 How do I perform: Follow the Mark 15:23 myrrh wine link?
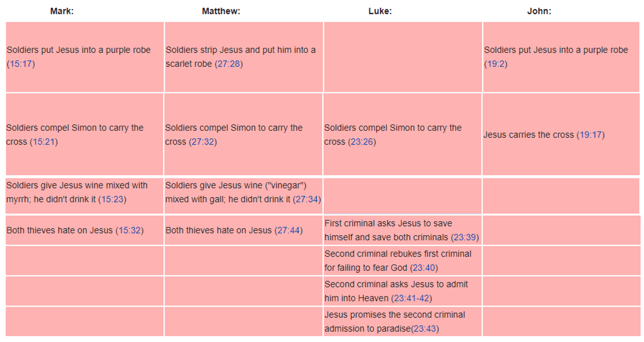(x=112, y=199)
